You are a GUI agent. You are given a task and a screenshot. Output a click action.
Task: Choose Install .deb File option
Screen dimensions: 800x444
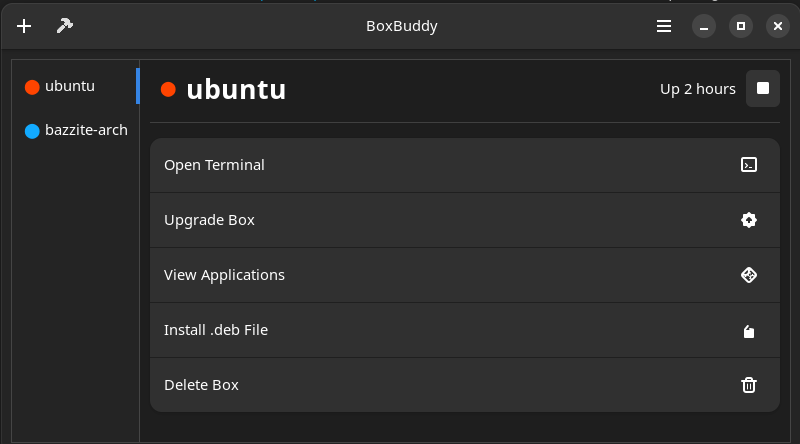465,330
